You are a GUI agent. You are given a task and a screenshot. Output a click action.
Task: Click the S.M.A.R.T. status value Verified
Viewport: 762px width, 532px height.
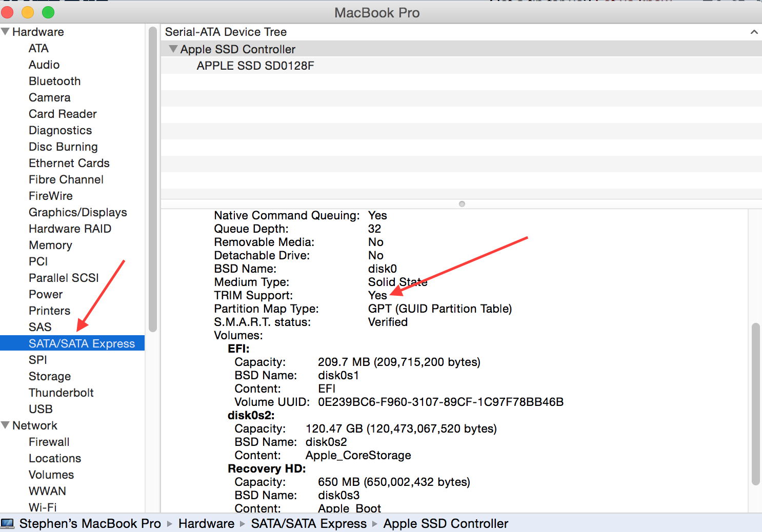pos(388,322)
